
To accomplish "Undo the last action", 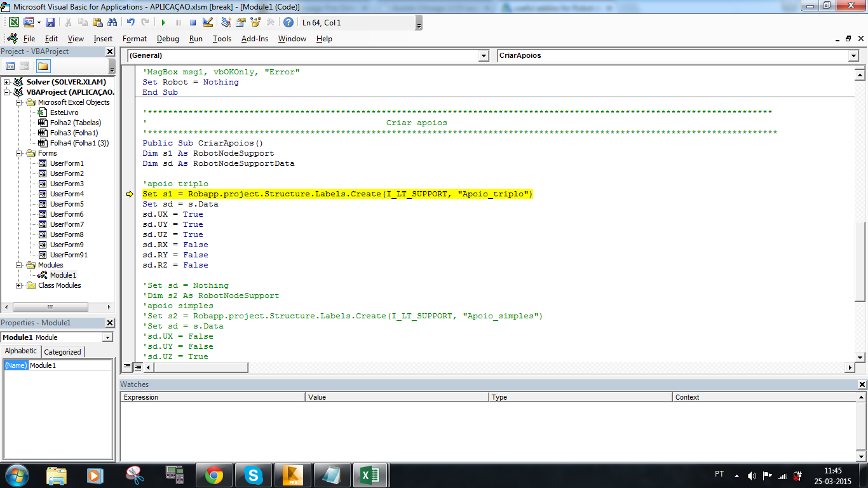I will (x=131, y=22).
